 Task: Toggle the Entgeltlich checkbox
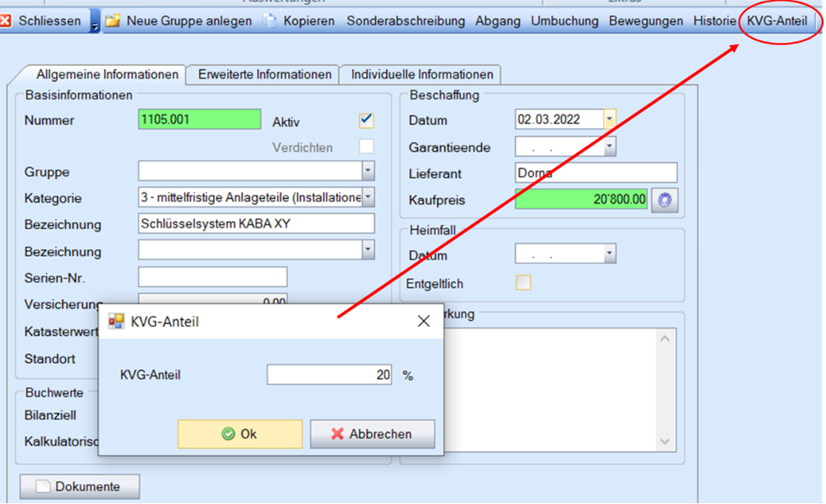tap(523, 283)
